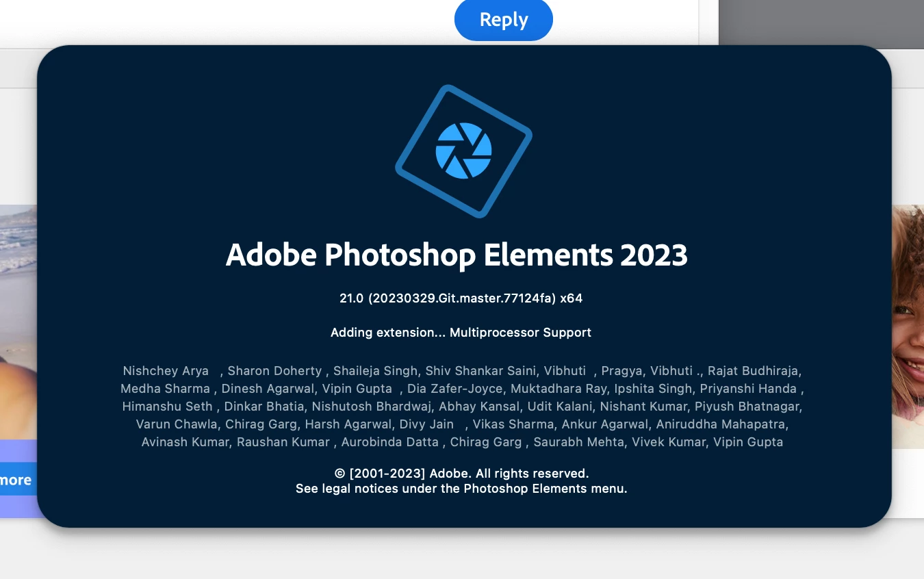
Task: Click the name "Aurobinda Datta" in credits
Action: 390,442
